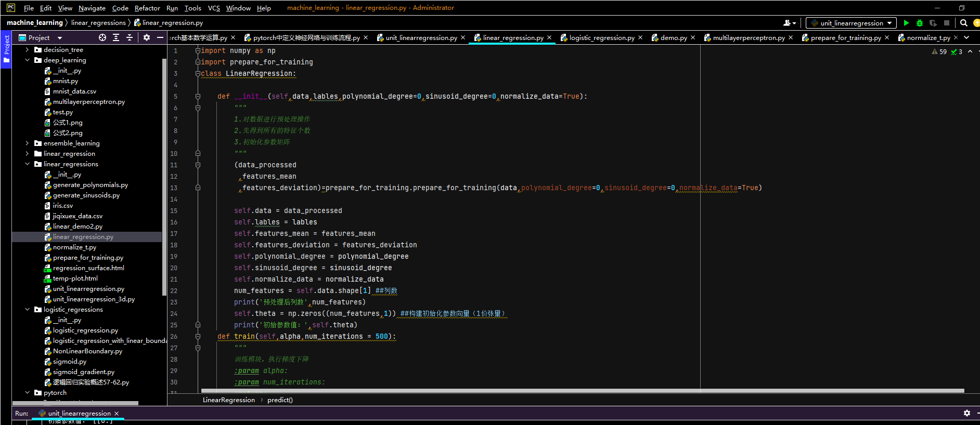The width and height of the screenshot is (980, 425).
Task: Toggle the Project side tool button
Action: click(6, 49)
